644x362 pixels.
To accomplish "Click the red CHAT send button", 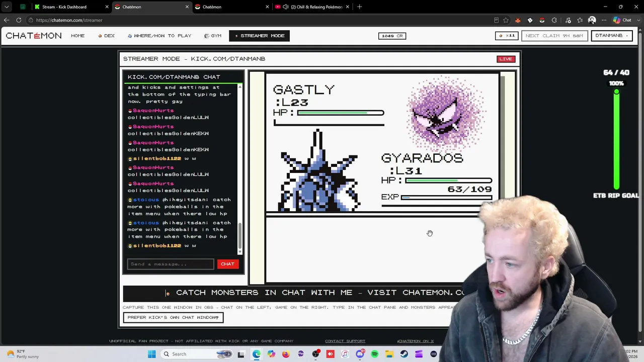I will tap(227, 264).
